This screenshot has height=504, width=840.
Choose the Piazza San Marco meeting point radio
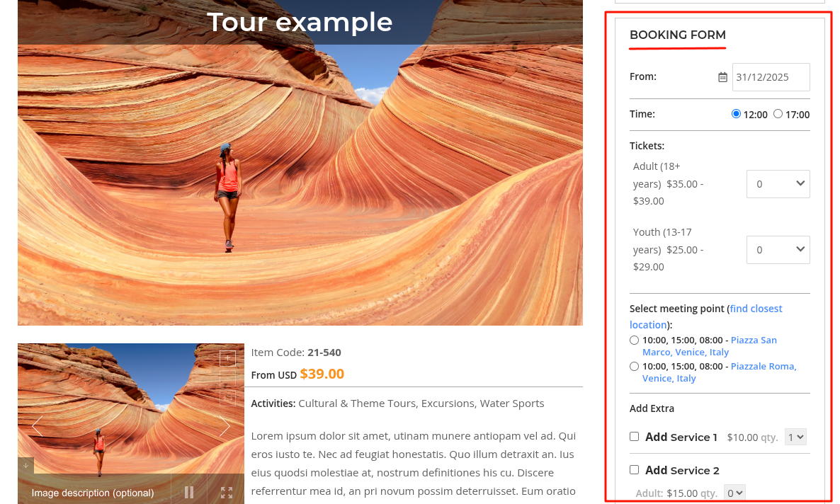point(634,340)
